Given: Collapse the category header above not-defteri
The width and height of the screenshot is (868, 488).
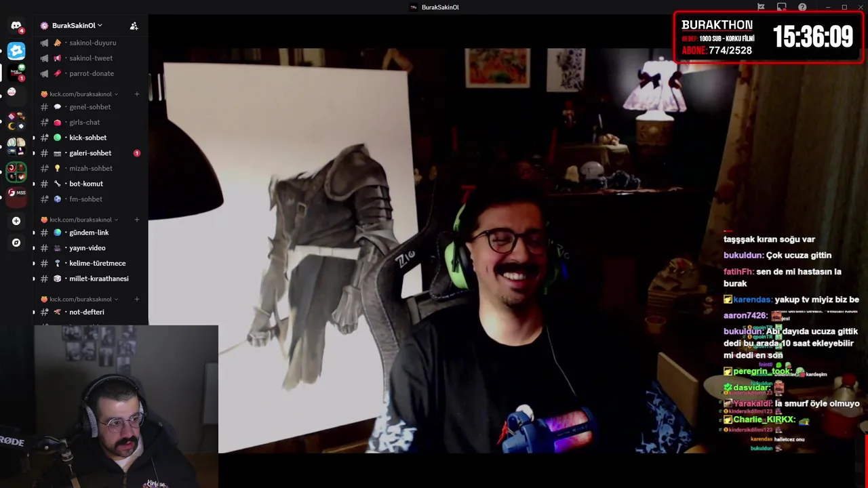Looking at the screenshot, I should click(80, 299).
